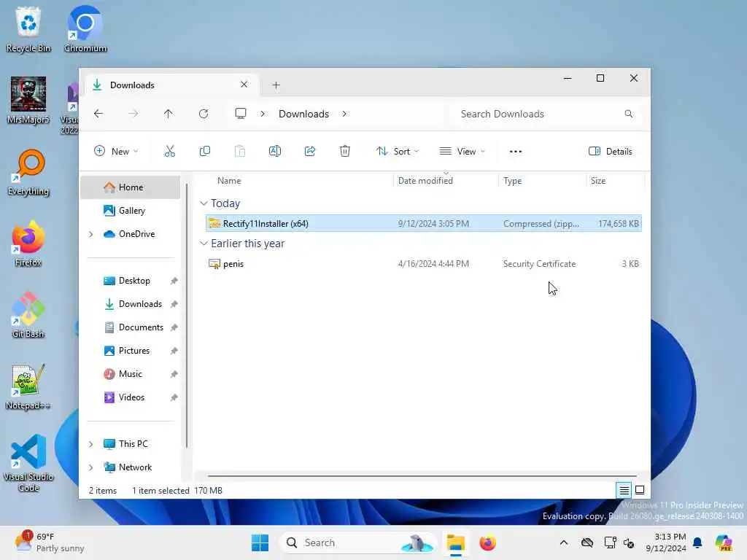The width and height of the screenshot is (747, 560).
Task: Refresh the Downloads folder
Action: (204, 114)
